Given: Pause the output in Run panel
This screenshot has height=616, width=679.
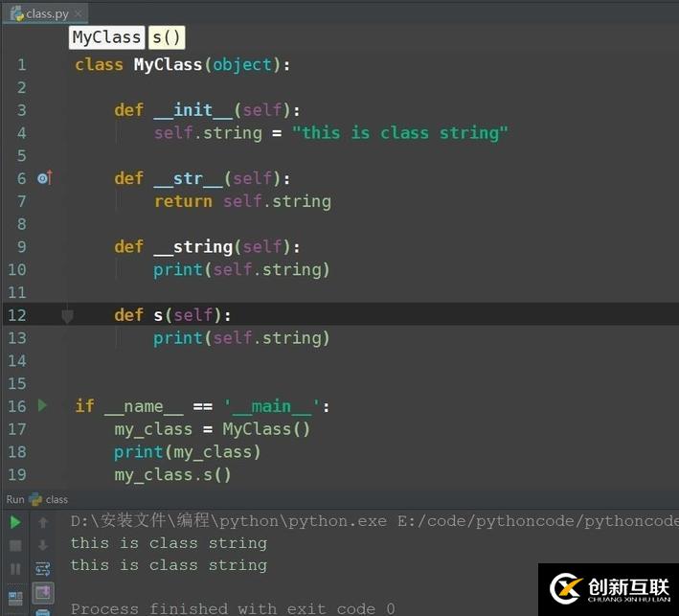Looking at the screenshot, I should click(x=15, y=569).
